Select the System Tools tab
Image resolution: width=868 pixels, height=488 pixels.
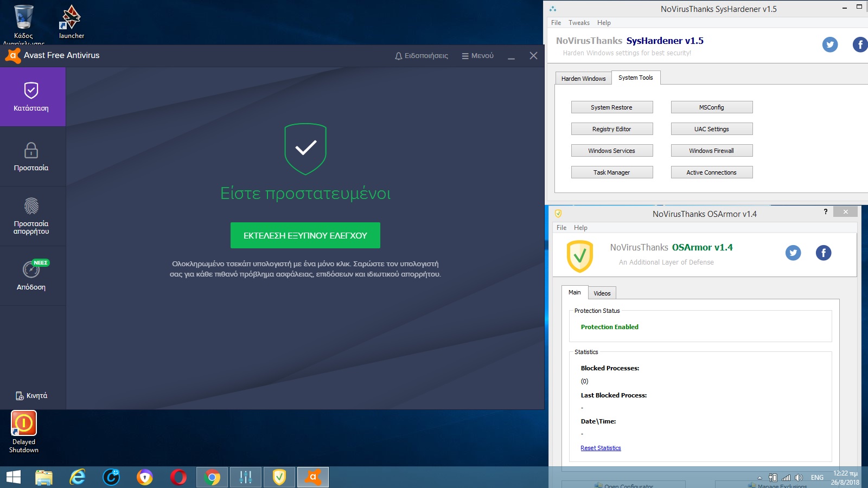pos(636,78)
